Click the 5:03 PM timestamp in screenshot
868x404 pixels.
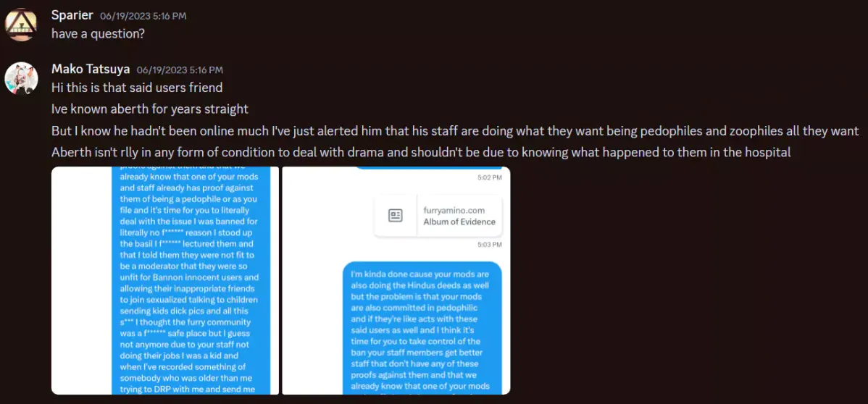coord(489,244)
